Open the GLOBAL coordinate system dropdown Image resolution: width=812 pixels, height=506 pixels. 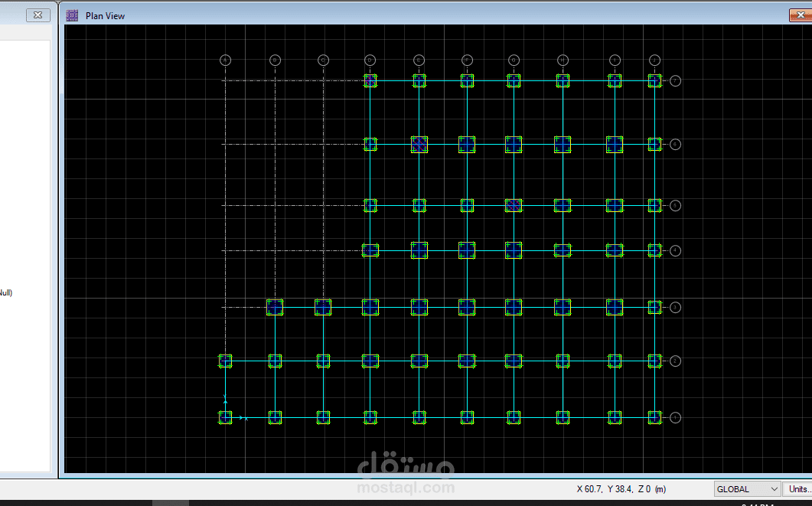747,489
